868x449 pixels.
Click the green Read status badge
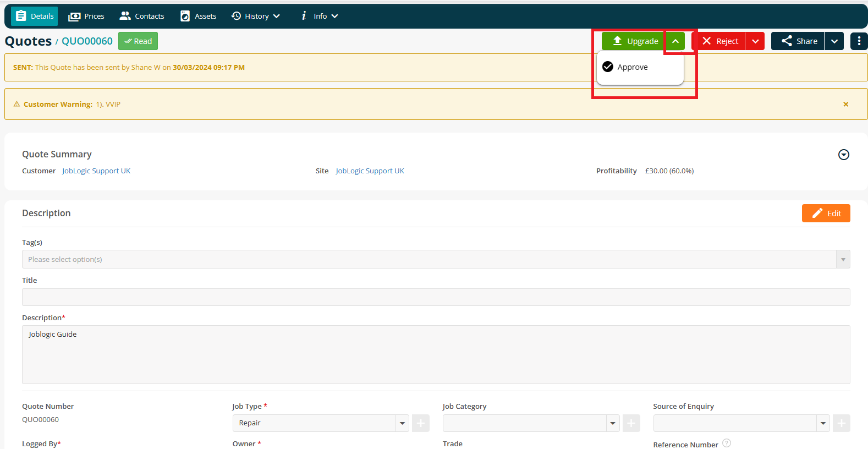[138, 41]
